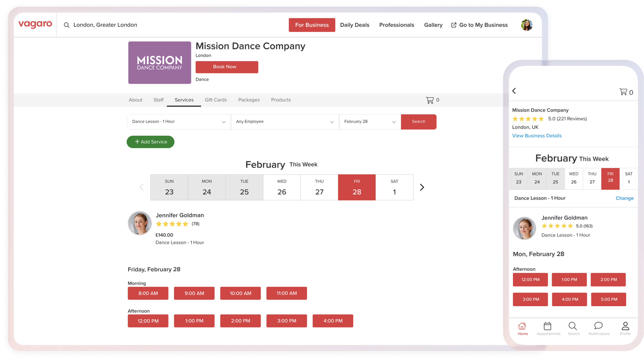Image resolution: width=644 pixels, height=360 pixels.
Task: Tap Change link next to Dance Lesson
Action: click(625, 198)
